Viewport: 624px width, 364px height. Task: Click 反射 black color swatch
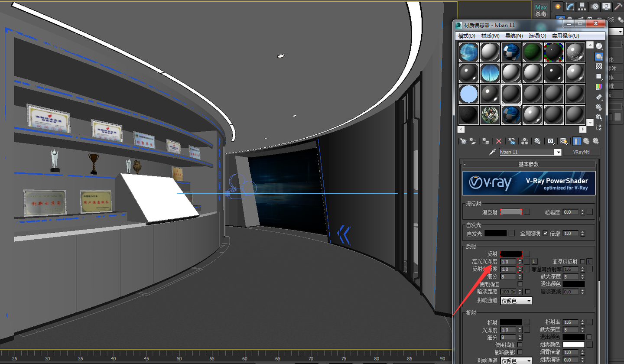(x=511, y=254)
